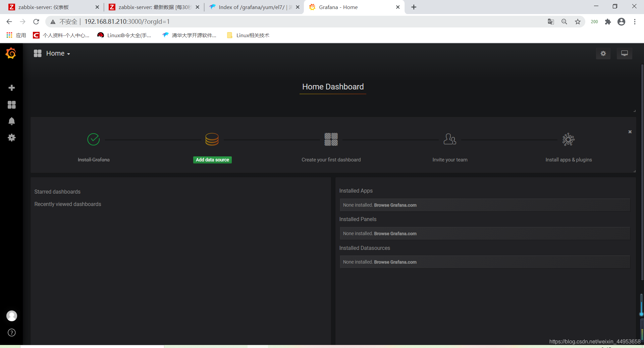Close the Index of /grafana/yum/el7/ tab
The width and height of the screenshot is (644, 348).
[x=298, y=7]
